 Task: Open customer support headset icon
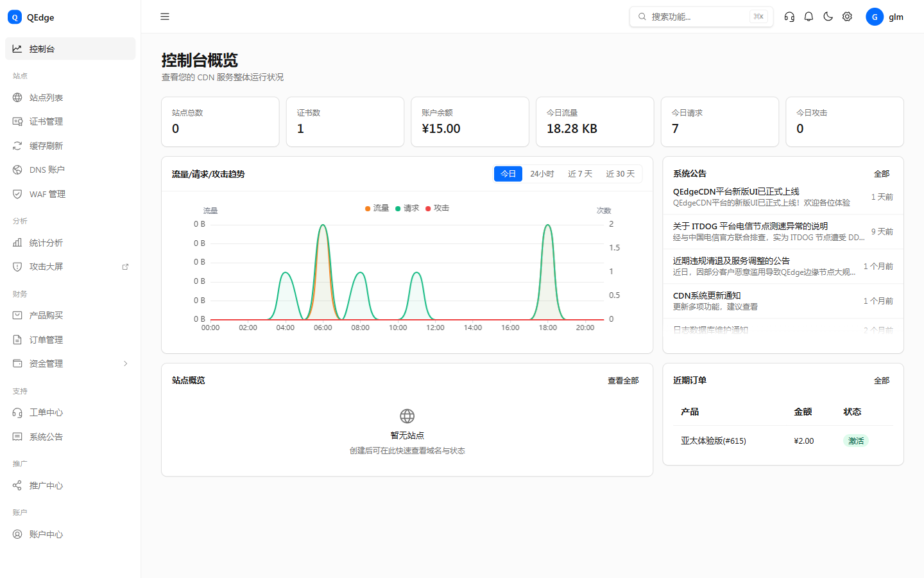(x=789, y=17)
